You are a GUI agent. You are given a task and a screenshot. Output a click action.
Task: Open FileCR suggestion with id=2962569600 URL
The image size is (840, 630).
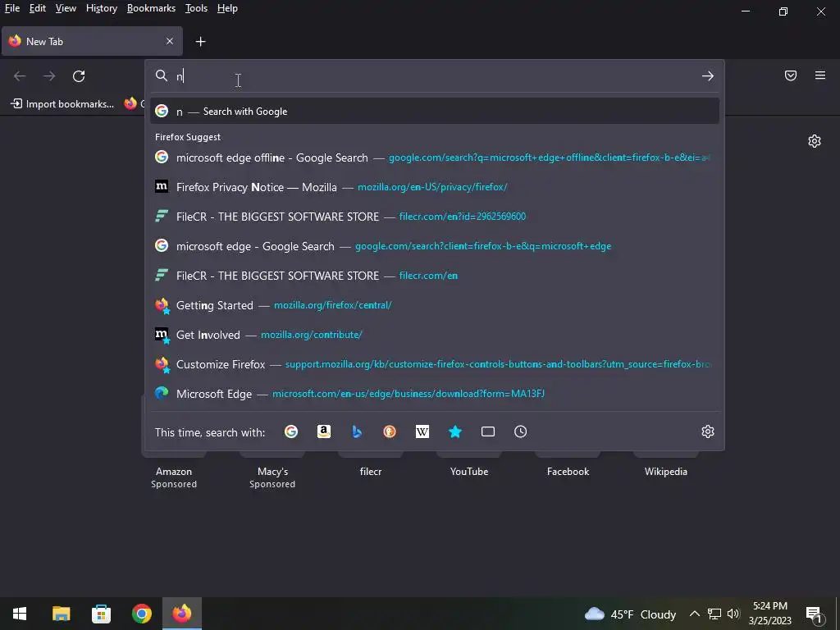pyautogui.click(x=435, y=217)
